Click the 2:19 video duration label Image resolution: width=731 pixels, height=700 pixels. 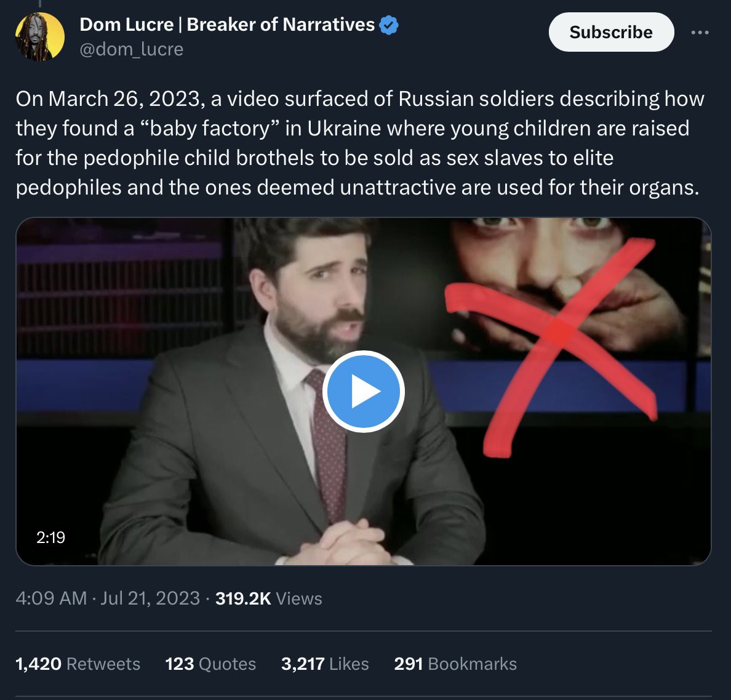[x=50, y=537]
